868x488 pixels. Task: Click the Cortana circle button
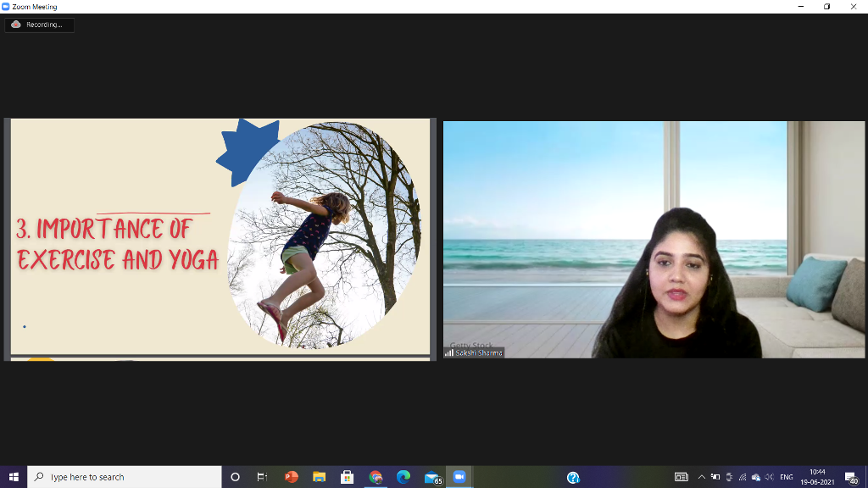235,477
